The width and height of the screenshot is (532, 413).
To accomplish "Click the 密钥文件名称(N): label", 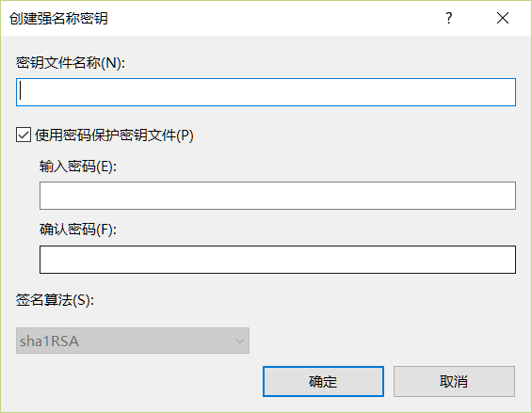I will (x=71, y=63).
